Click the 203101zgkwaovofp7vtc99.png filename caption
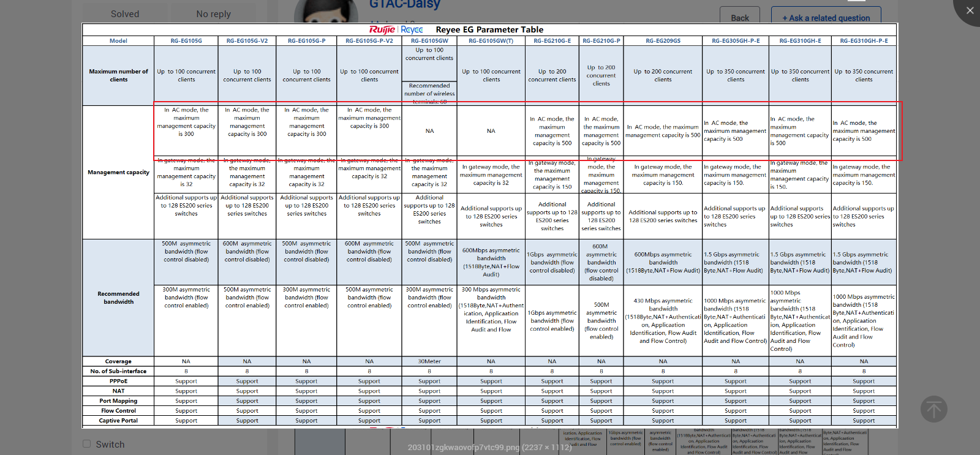This screenshot has width=980, height=455. tap(489, 447)
